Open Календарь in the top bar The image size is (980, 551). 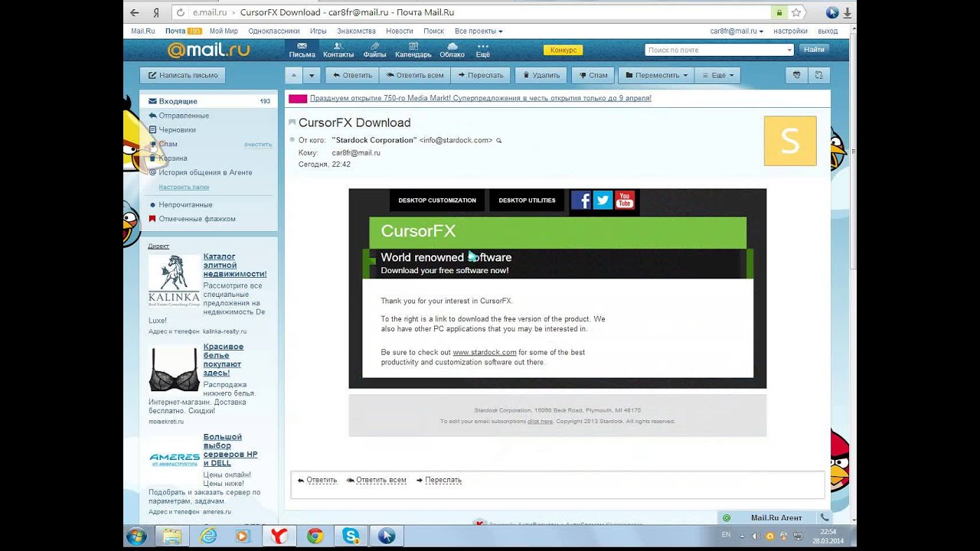click(x=413, y=50)
